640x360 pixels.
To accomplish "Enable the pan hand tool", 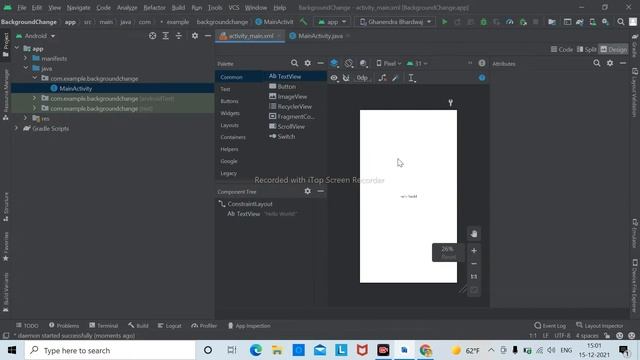I will [x=474, y=234].
